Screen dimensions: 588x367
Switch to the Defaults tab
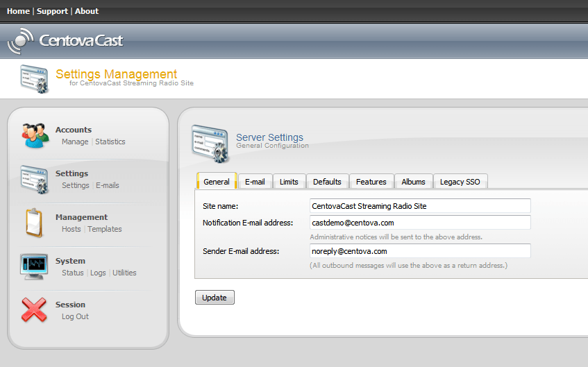point(327,182)
